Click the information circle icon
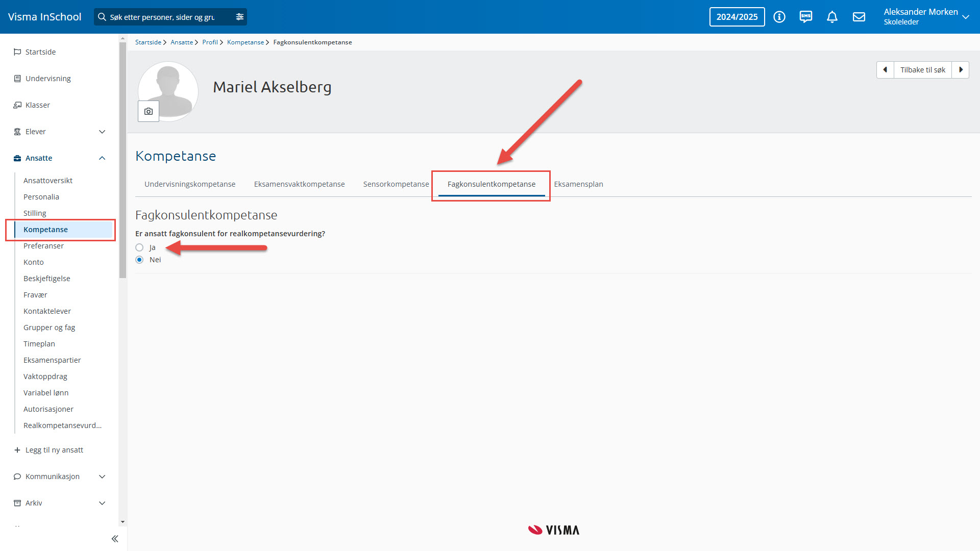The height and width of the screenshot is (551, 980). pos(779,17)
